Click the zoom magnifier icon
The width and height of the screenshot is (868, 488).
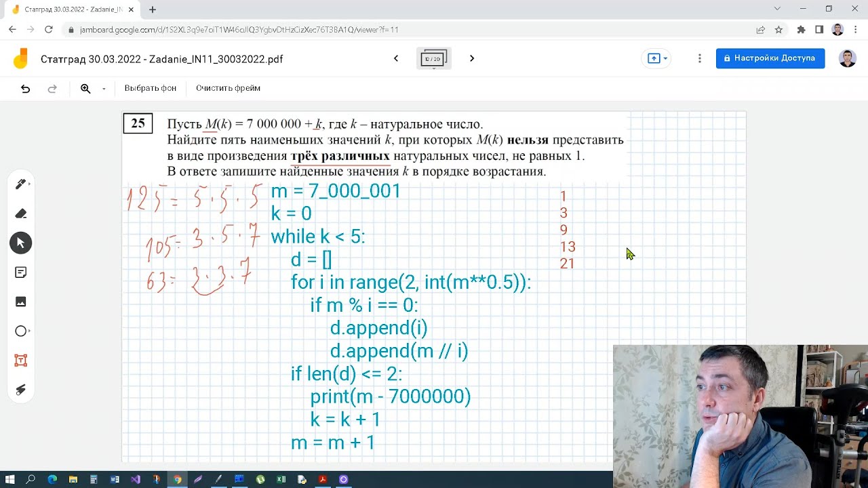(85, 88)
